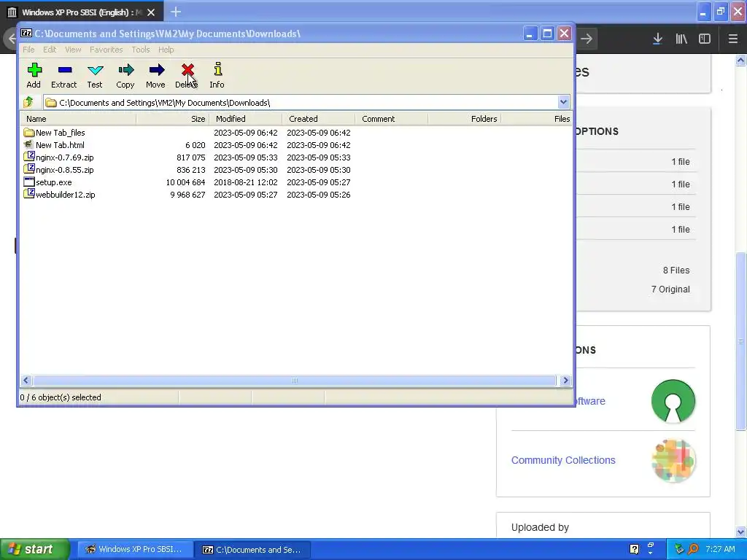Click the Windows XP Pro SBSI browser tab

coord(82,12)
